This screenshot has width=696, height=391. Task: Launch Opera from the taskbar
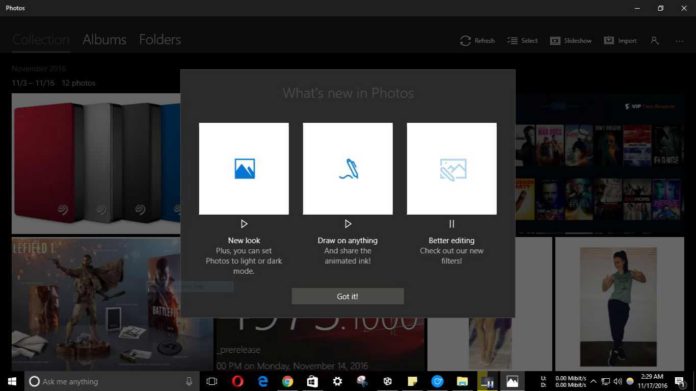237,381
